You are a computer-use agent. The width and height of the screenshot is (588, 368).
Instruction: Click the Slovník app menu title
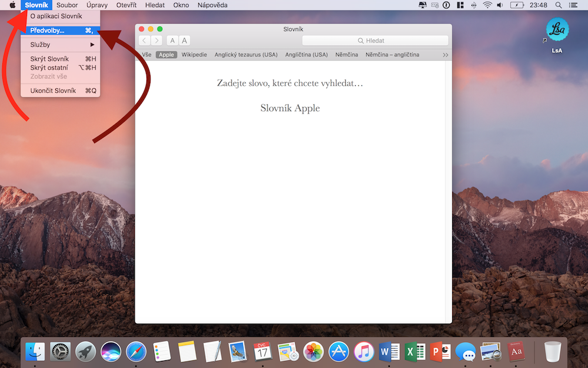(36, 5)
